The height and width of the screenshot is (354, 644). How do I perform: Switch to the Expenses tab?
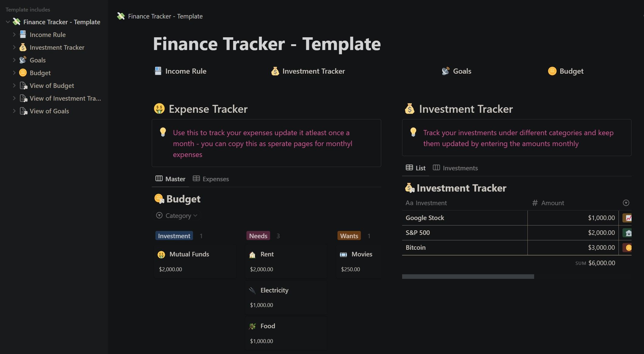pos(215,179)
